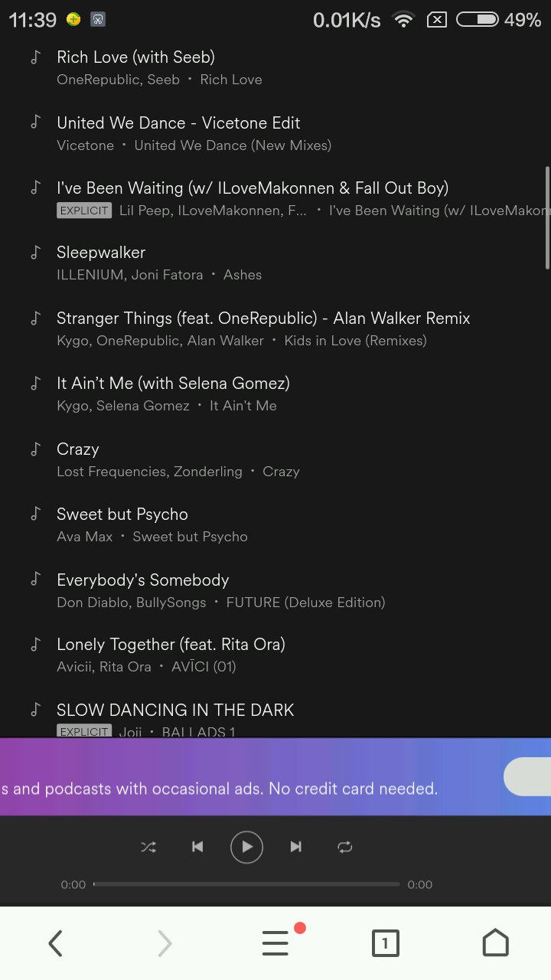Toggle shuffle playback icon

click(148, 847)
